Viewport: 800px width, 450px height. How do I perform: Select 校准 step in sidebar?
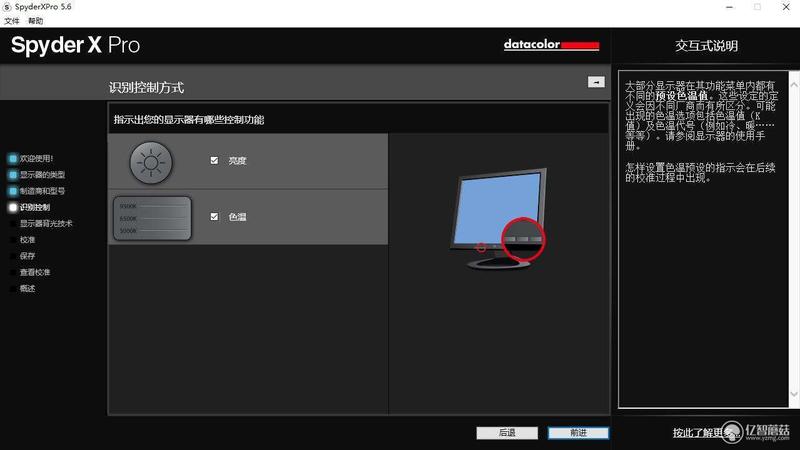28,240
